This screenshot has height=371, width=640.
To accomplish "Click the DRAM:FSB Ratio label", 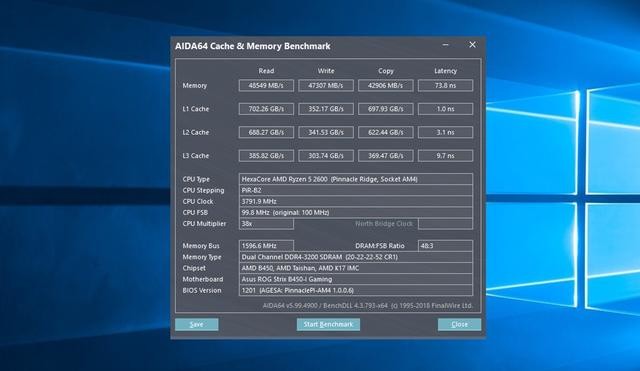I will (x=380, y=246).
